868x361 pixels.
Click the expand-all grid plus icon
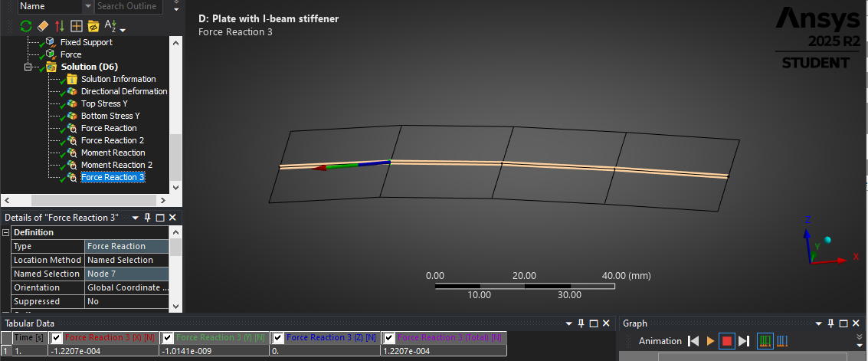click(77, 25)
